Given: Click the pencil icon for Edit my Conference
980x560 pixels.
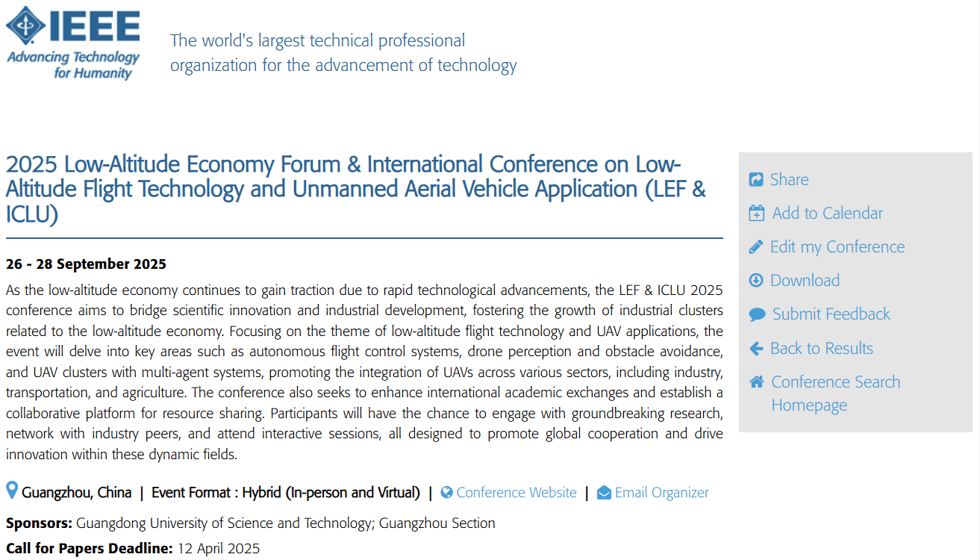Looking at the screenshot, I should click(x=756, y=246).
